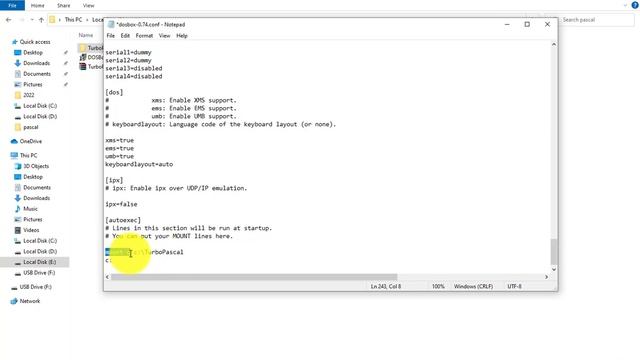
Task: Open Local Disk (C:) under Quick access
Action: (x=40, y=106)
